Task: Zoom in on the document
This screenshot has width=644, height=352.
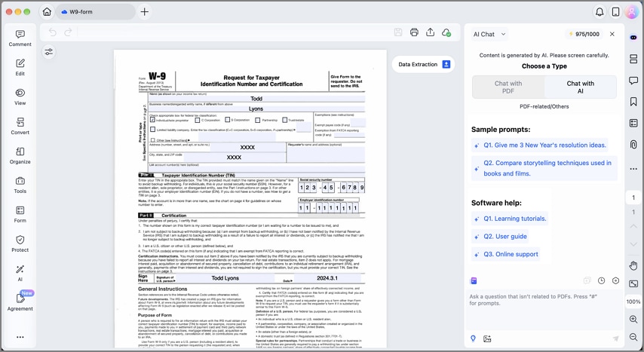Action: 633,319
